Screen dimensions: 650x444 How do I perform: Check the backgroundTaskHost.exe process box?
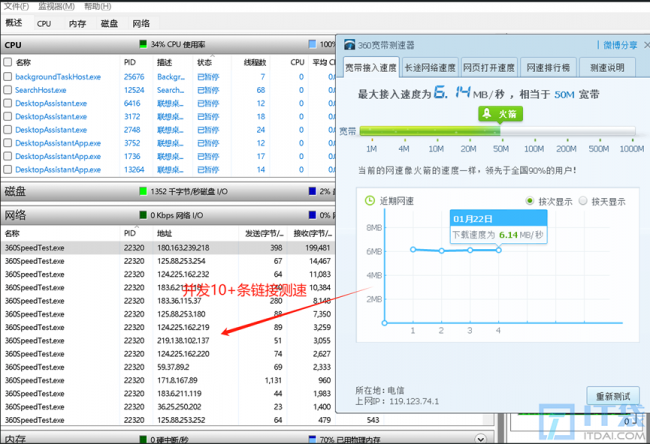tap(7, 77)
